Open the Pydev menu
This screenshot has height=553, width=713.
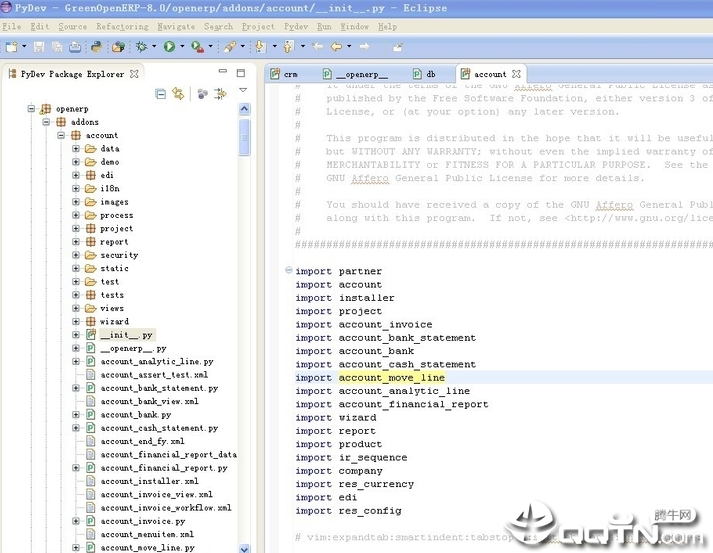click(x=296, y=26)
